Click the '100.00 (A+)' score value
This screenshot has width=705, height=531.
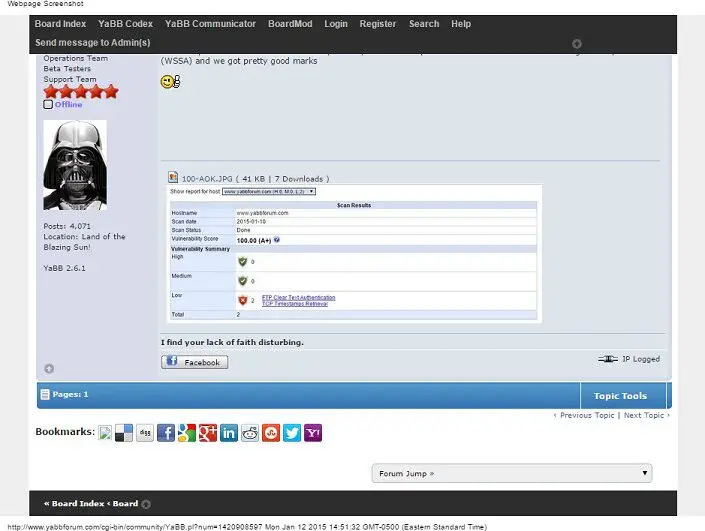point(254,241)
